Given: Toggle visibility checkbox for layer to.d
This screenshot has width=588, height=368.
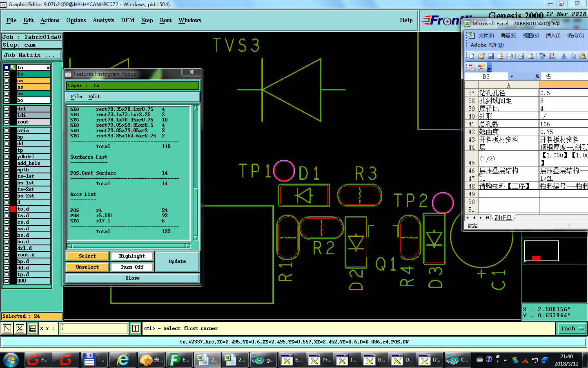Looking at the screenshot, I should tap(7, 209).
